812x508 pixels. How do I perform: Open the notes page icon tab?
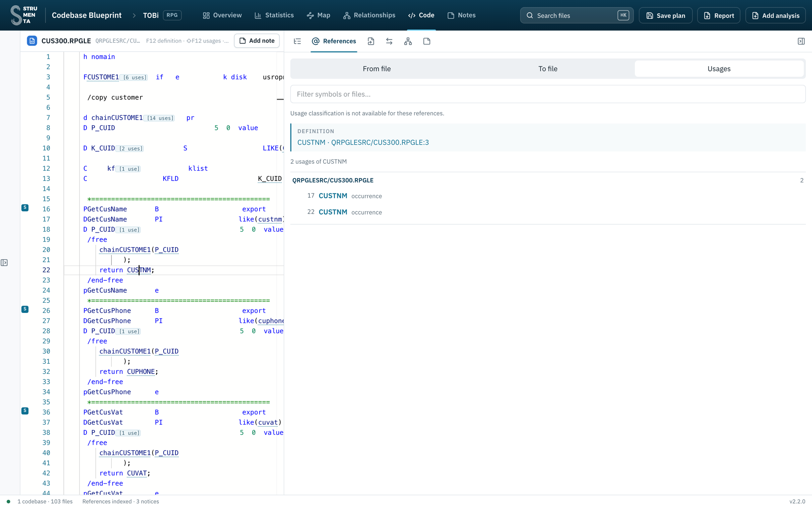(427, 41)
